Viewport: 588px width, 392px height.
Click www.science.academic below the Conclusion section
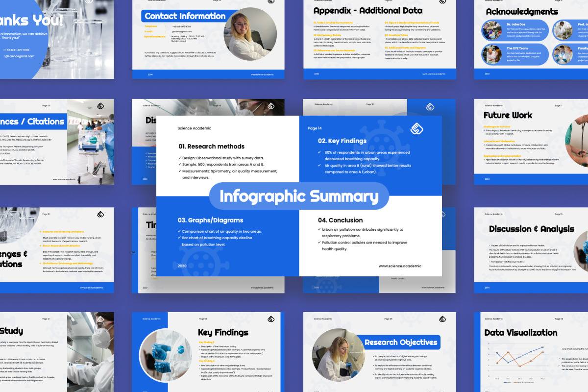tap(399, 266)
